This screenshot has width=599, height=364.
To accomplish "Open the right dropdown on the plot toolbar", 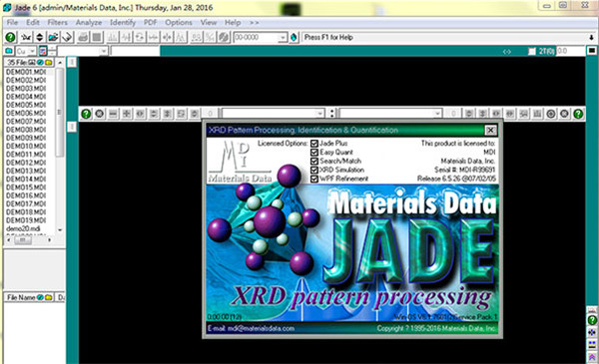I will click(437, 114).
